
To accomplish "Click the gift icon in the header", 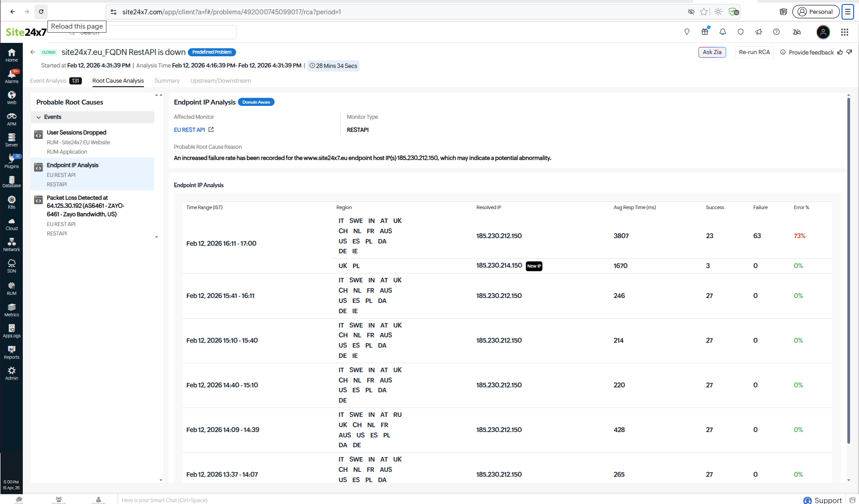I will [705, 32].
